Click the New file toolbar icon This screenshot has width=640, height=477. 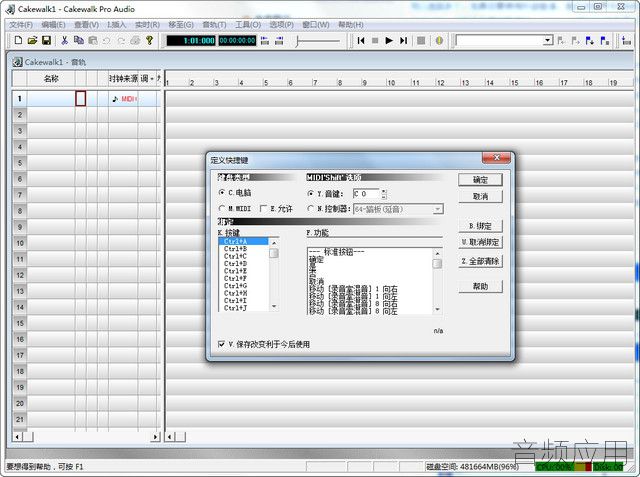click(x=18, y=40)
